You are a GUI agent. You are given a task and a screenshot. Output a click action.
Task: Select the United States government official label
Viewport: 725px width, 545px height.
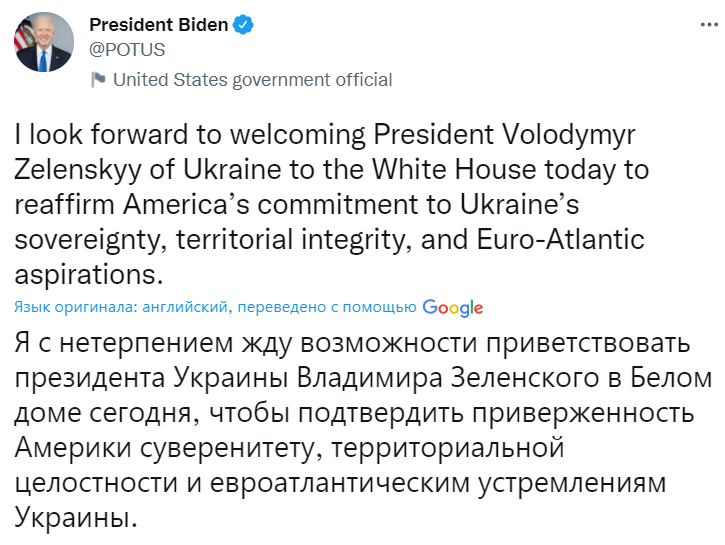(x=253, y=80)
